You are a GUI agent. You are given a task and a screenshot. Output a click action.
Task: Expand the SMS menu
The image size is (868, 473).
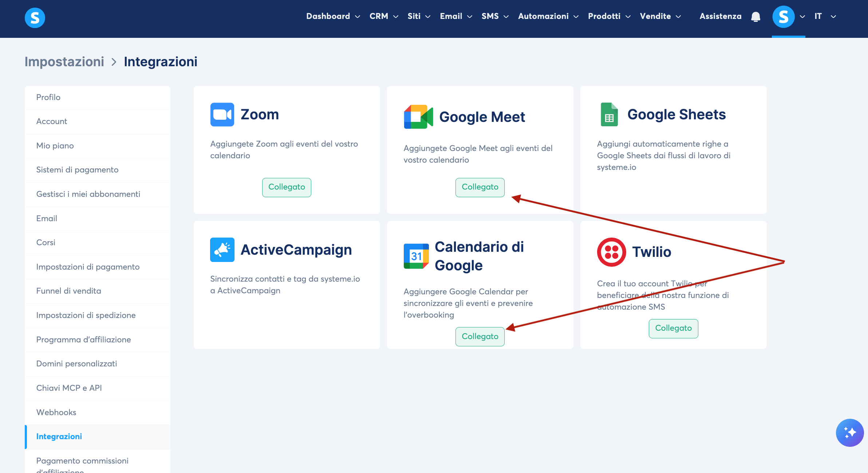tap(495, 16)
